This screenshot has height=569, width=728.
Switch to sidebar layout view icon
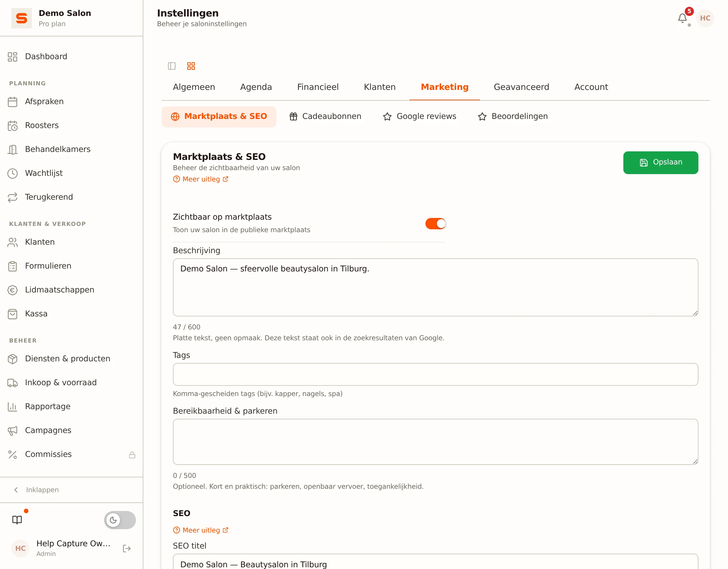pyautogui.click(x=172, y=66)
